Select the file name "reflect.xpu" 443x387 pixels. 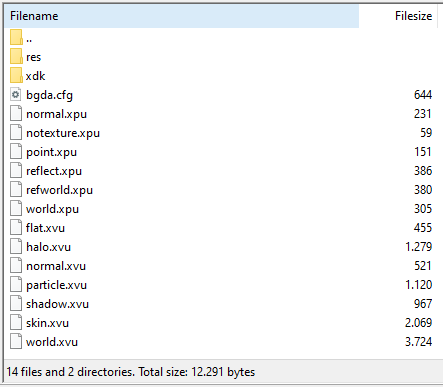54,171
